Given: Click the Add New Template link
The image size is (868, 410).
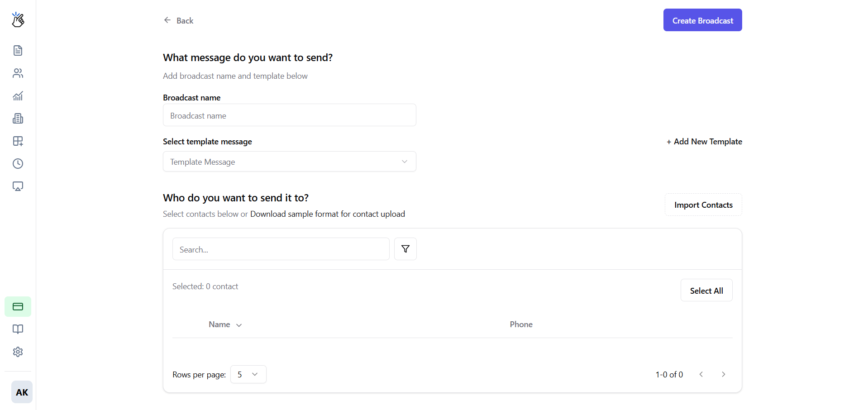Looking at the screenshot, I should [704, 142].
